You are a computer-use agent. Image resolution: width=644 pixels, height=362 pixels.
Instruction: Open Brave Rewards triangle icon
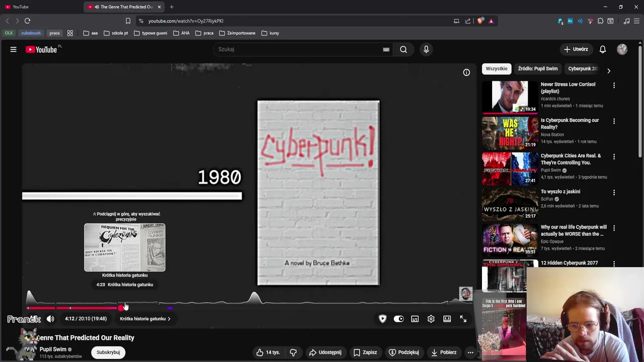point(491,21)
